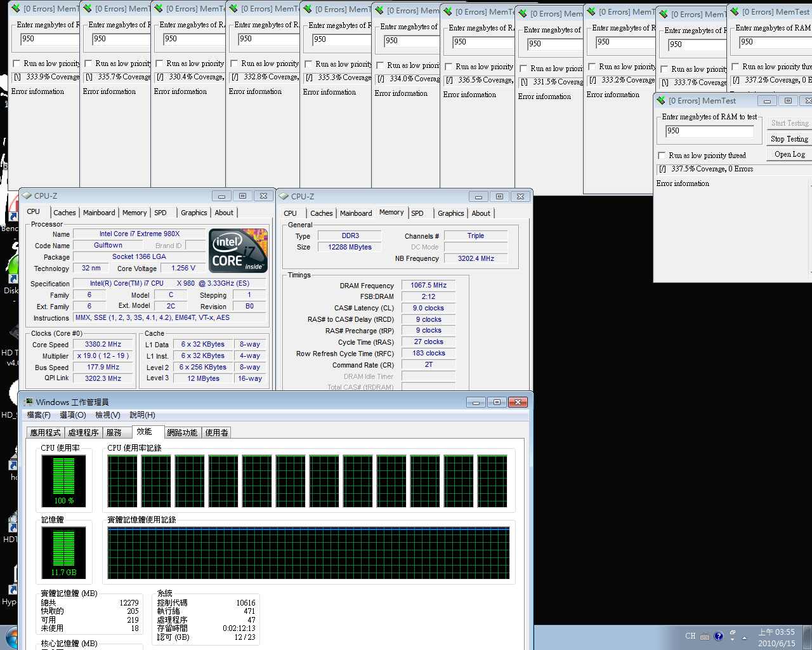Image resolution: width=812 pixels, height=650 pixels.
Task: Switch to Mainboard tab in the left CPU-Z window
Action: tap(99, 213)
